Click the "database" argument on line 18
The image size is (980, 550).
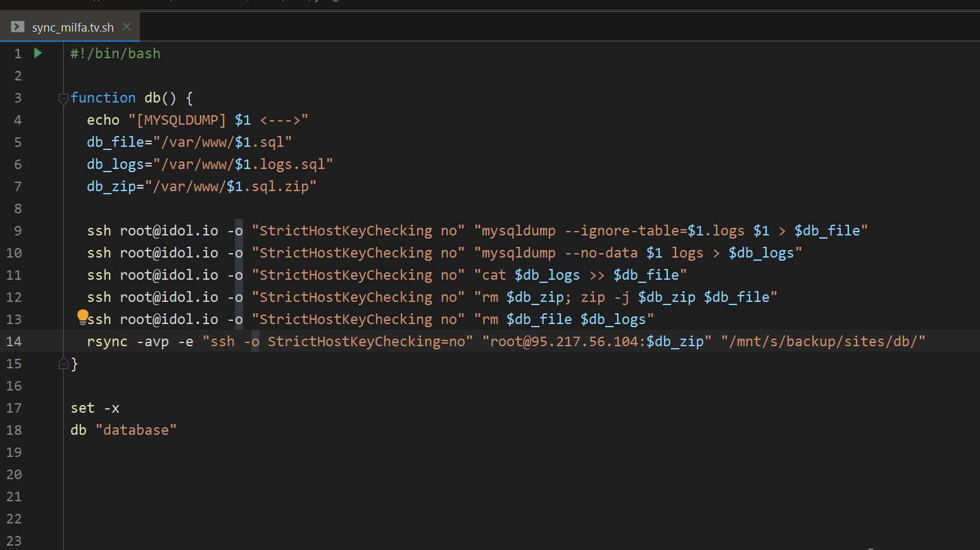[x=136, y=430]
